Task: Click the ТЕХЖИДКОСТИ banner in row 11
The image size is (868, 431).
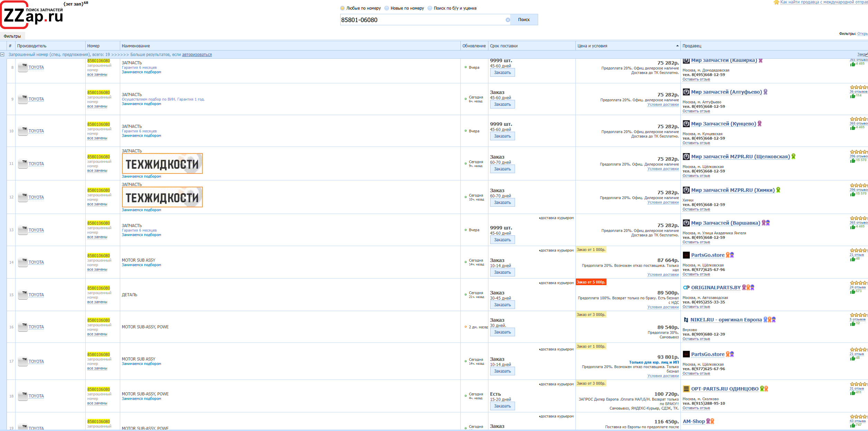Action: pos(162,164)
